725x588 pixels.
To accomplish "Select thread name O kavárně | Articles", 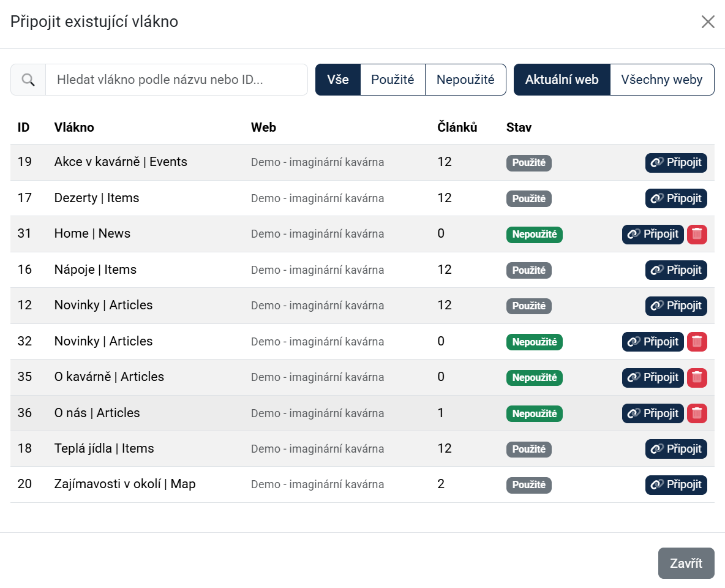I will [109, 377].
